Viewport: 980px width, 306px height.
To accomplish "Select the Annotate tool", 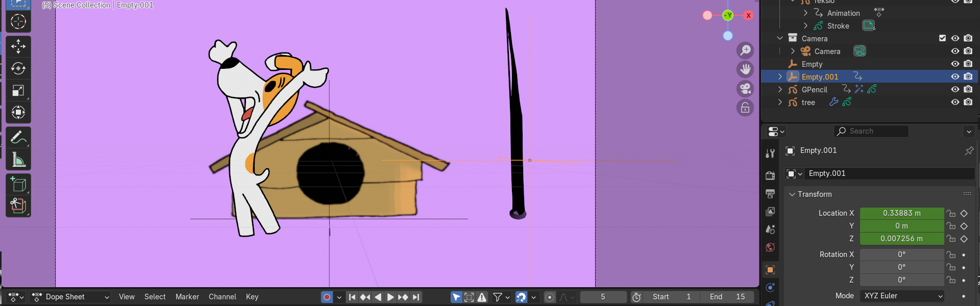I will (x=18, y=138).
